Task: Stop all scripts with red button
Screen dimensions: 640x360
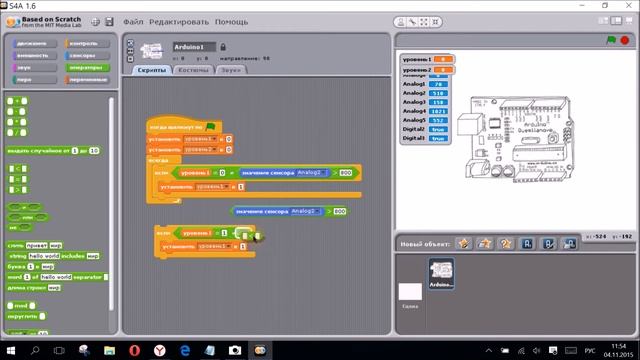Action: (x=624, y=40)
